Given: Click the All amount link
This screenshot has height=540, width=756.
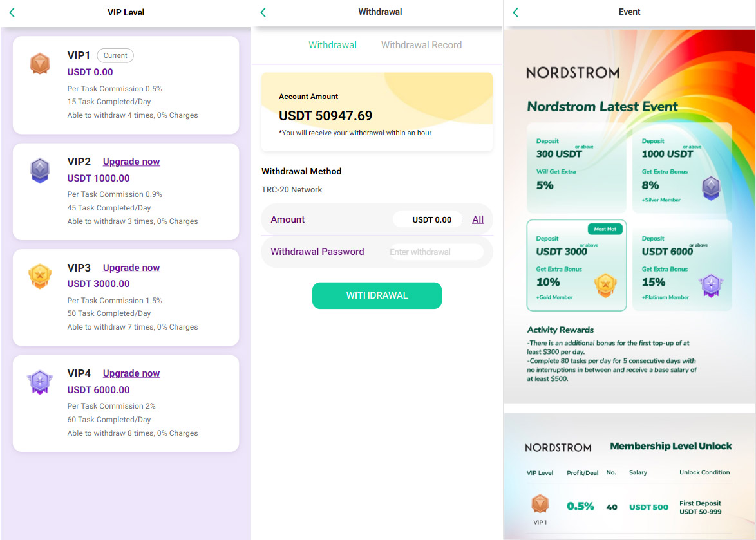Looking at the screenshot, I should click(x=477, y=219).
